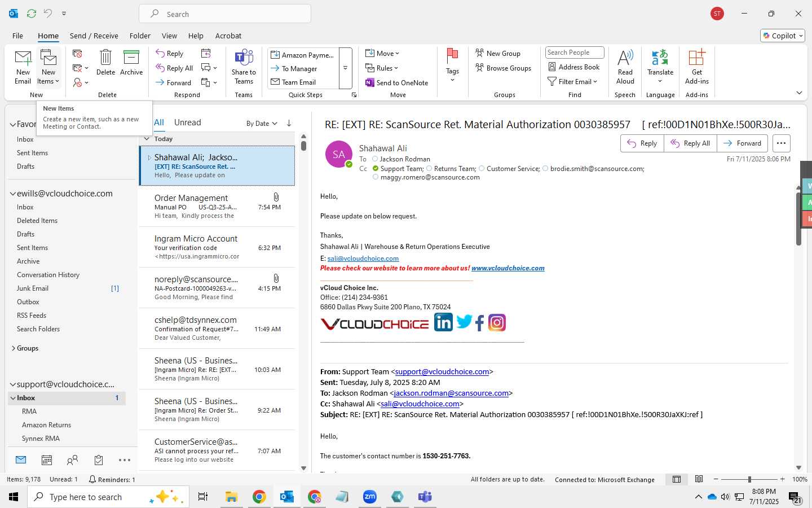
Task: Expand the Tags dropdown
Action: (452, 67)
